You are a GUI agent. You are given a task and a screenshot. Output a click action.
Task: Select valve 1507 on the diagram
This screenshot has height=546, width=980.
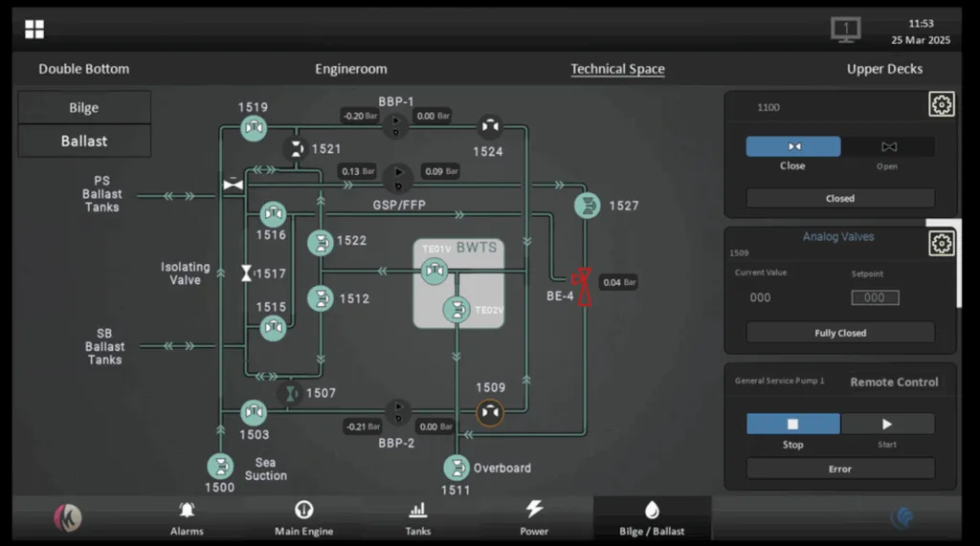(x=290, y=394)
